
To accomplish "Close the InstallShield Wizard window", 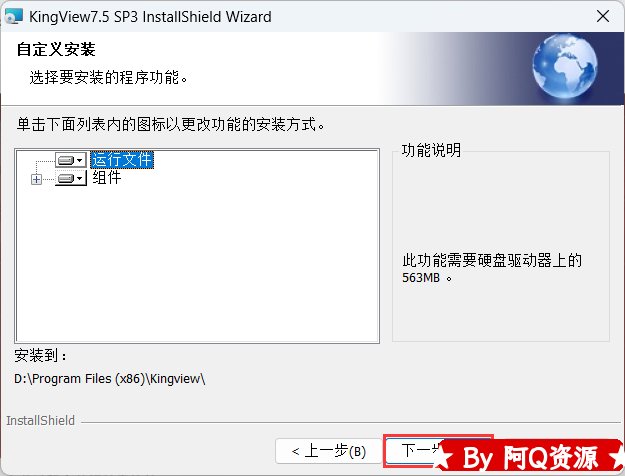I will pos(603,16).
